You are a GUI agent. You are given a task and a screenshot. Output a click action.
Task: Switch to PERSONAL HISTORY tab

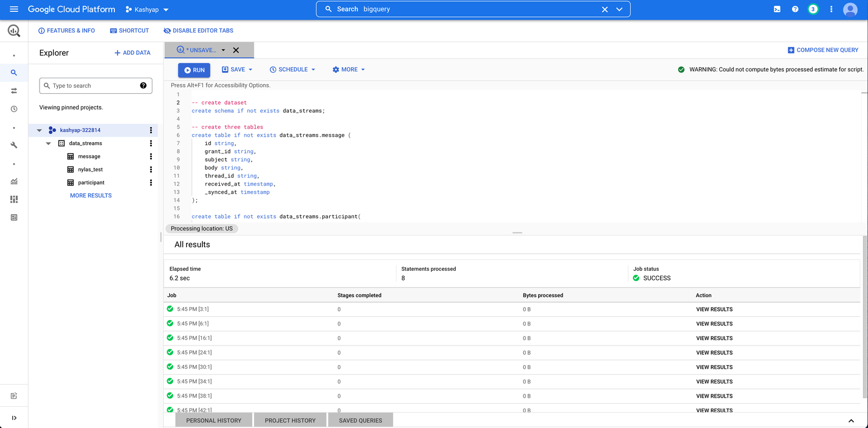tap(214, 420)
